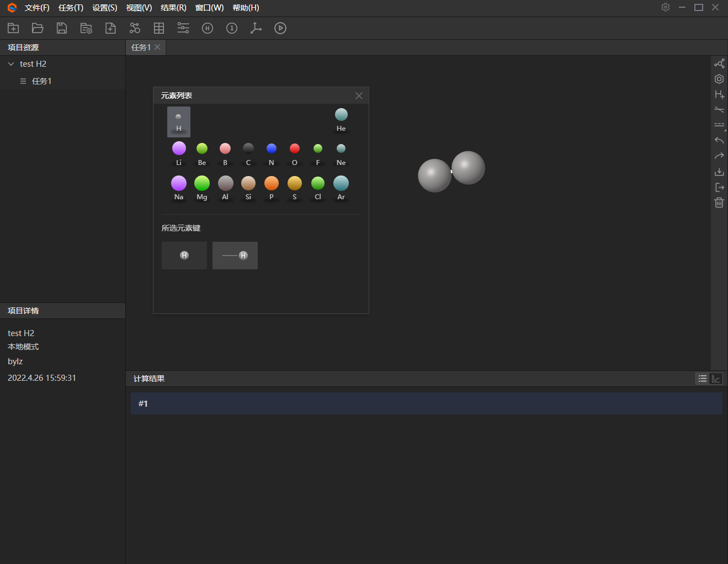Image resolution: width=728 pixels, height=564 pixels.
Task: Click the molecule structure toolbar icon
Action: click(x=135, y=28)
